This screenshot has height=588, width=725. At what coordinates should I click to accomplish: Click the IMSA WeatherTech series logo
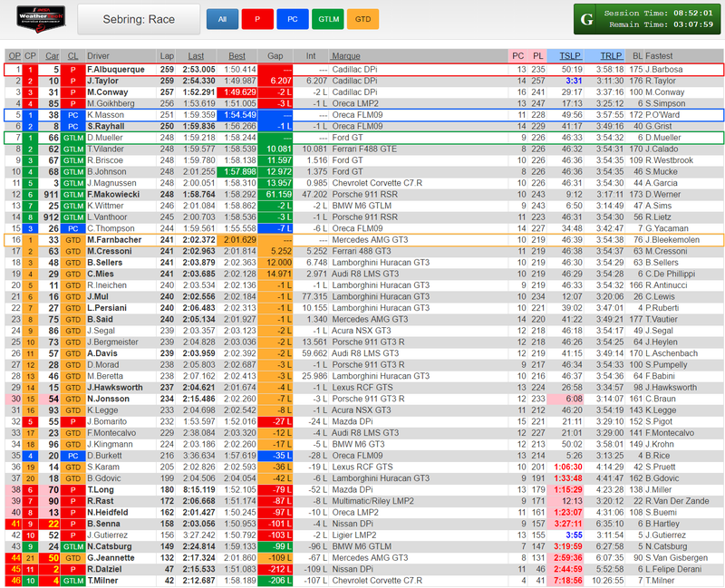pos(41,19)
